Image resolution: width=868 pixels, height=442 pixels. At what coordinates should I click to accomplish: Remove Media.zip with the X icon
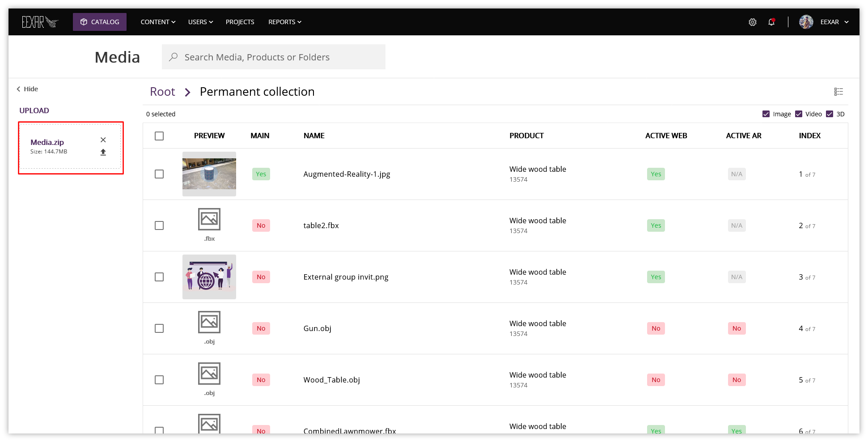click(103, 140)
